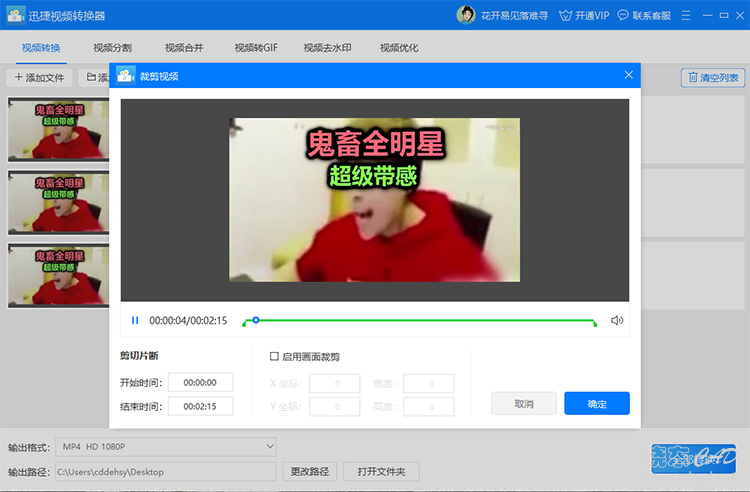Click the blue playhead on the timeline
Screen dimensions: 750x492
[x=256, y=320]
